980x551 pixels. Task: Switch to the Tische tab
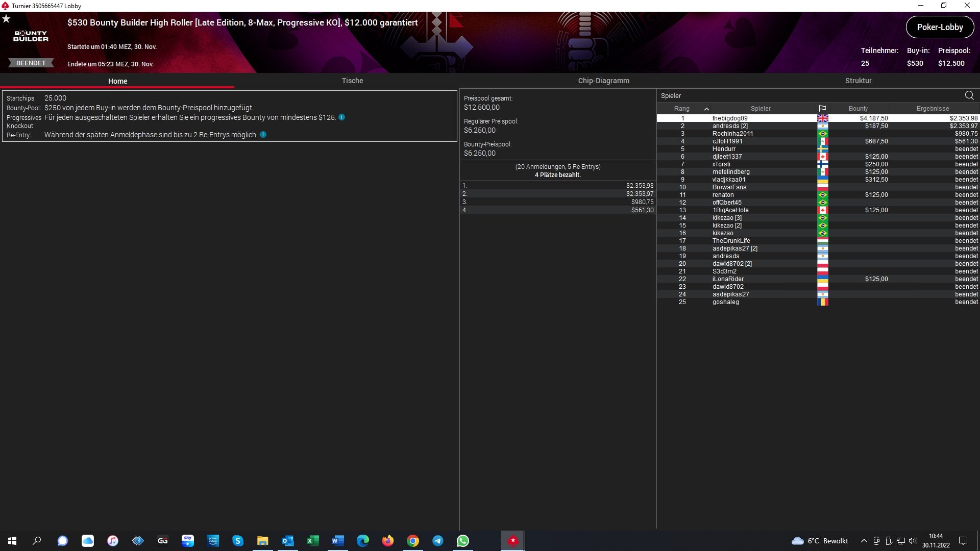[352, 81]
